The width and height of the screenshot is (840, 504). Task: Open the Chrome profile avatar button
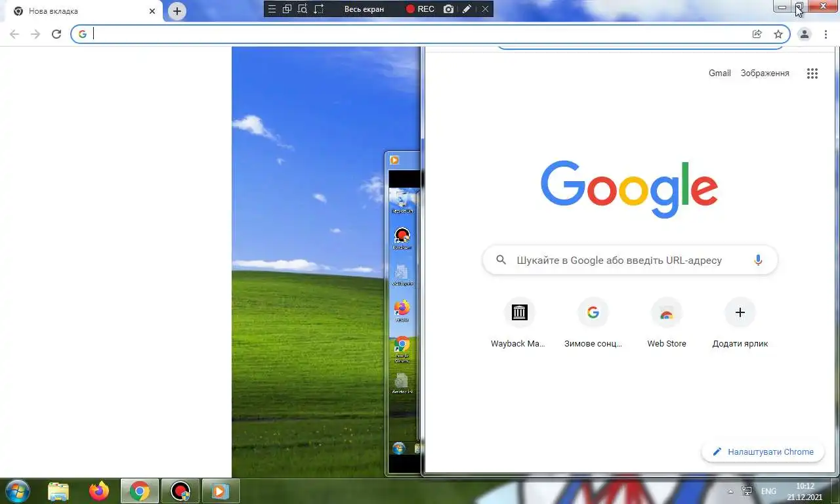tap(805, 34)
